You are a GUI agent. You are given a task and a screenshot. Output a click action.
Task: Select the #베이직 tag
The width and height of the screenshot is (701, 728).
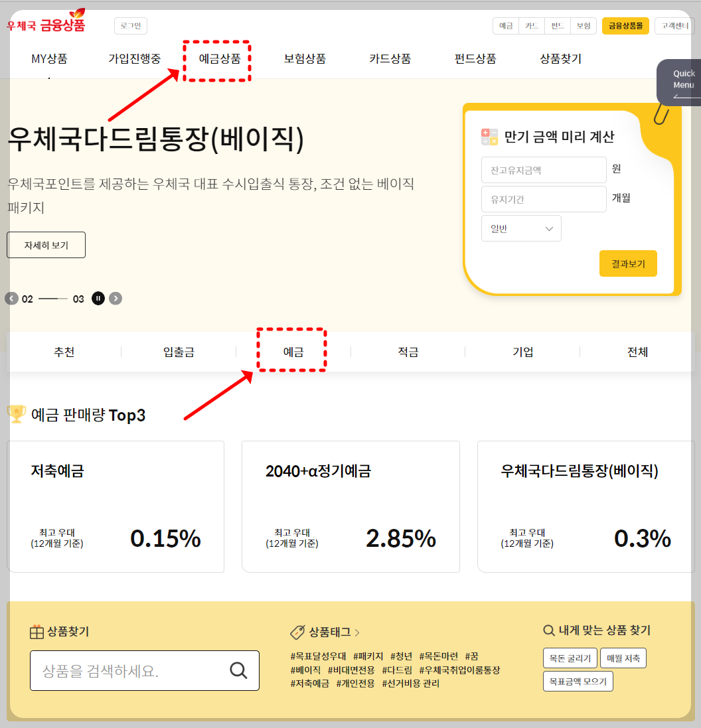tap(305, 670)
